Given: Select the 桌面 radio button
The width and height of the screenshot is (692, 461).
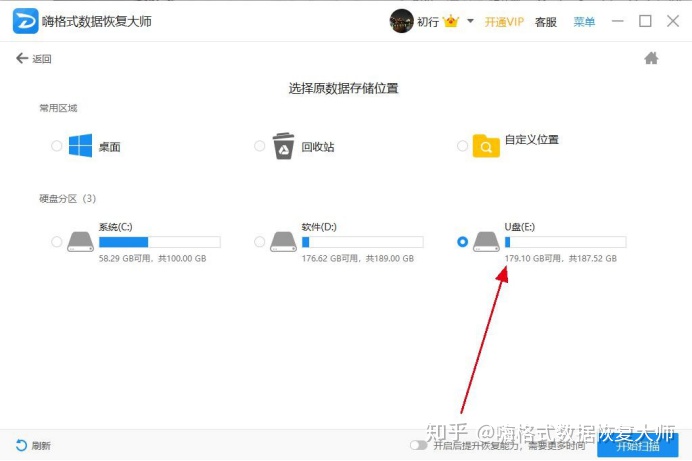Looking at the screenshot, I should click(x=56, y=146).
